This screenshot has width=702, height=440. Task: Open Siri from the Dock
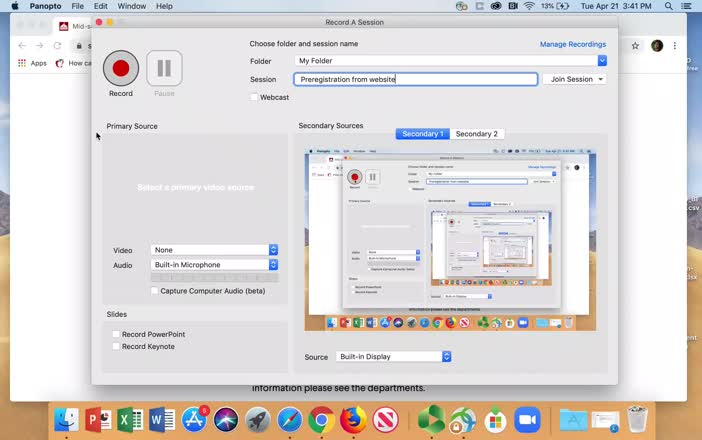[226, 420]
